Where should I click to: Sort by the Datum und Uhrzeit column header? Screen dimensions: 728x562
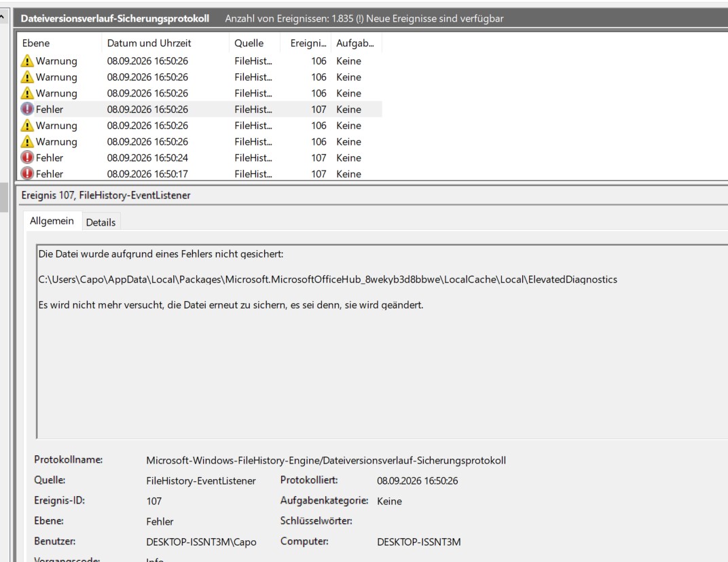pos(165,43)
